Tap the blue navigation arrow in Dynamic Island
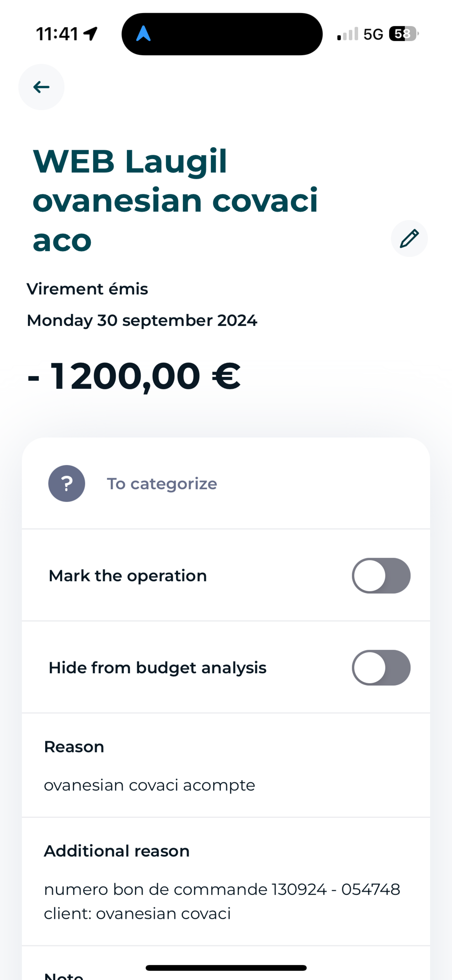 point(144,34)
